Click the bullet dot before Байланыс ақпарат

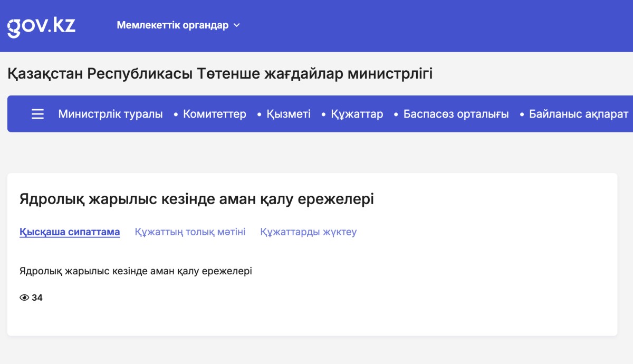[x=522, y=114]
